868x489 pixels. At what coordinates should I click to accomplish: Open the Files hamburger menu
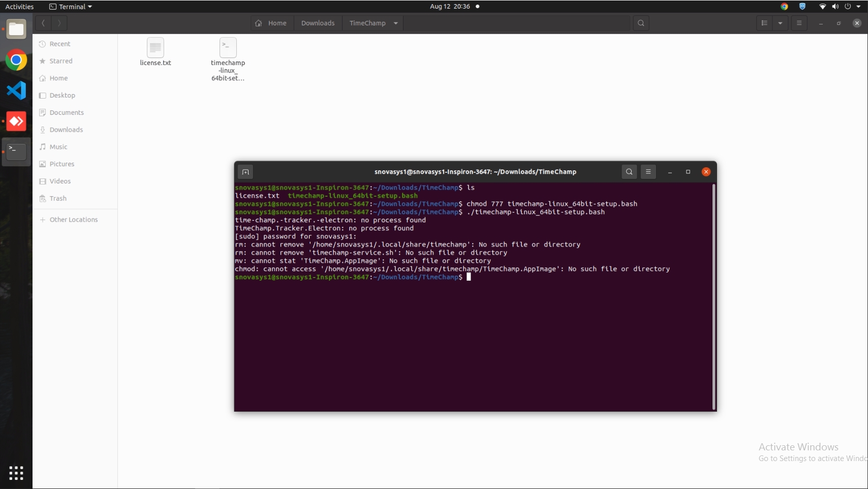coord(799,23)
